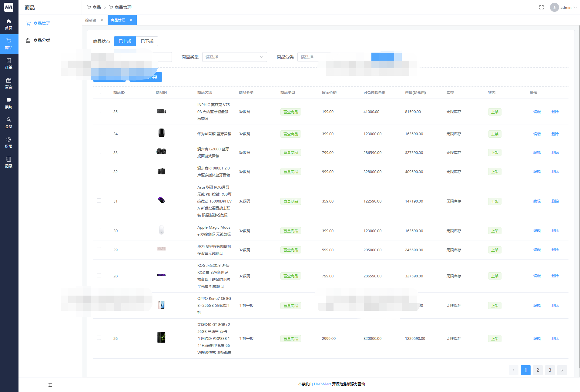Open the speaker image for item 34
Viewport: 580px width, 392px height.
click(x=161, y=133)
